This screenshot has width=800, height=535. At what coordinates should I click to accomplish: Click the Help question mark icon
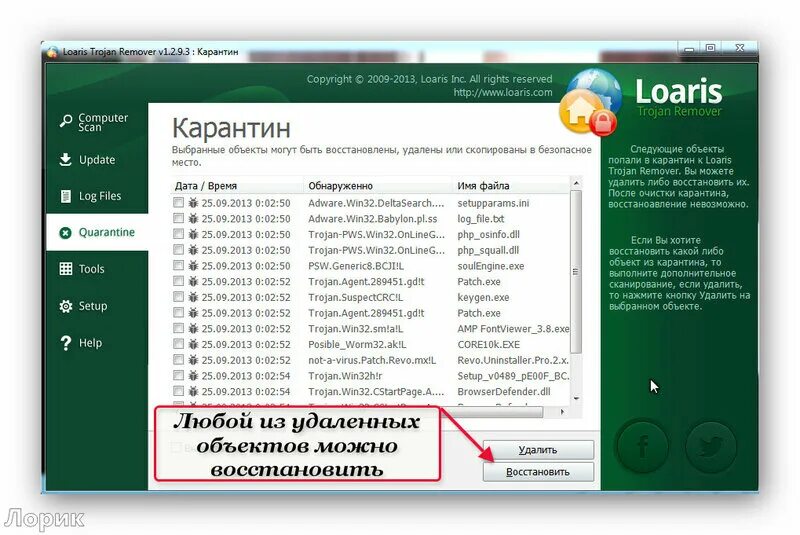coord(66,343)
